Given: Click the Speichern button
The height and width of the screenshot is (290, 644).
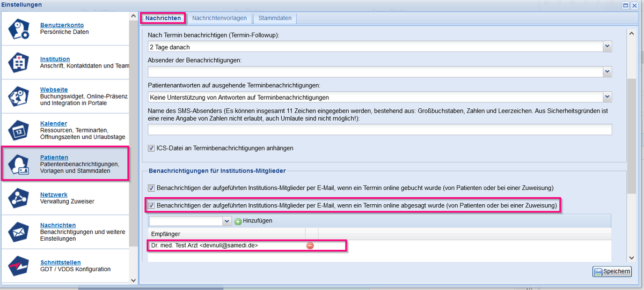Looking at the screenshot, I should pos(612,272).
